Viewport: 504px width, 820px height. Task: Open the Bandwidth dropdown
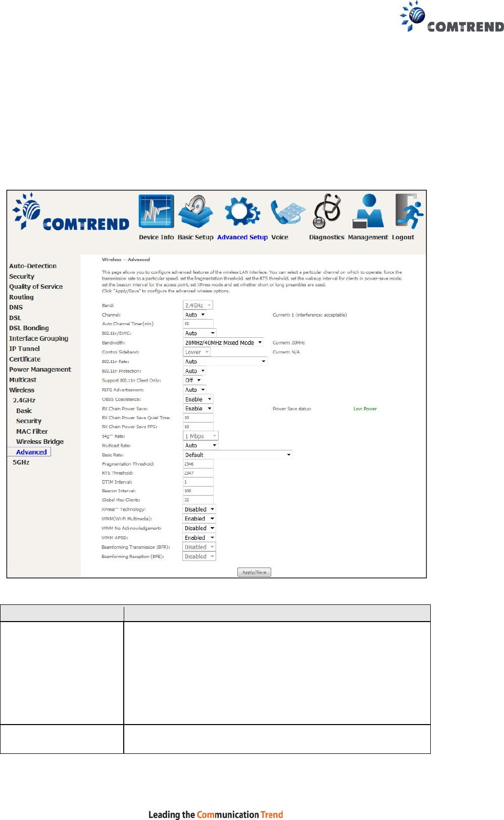(x=223, y=343)
